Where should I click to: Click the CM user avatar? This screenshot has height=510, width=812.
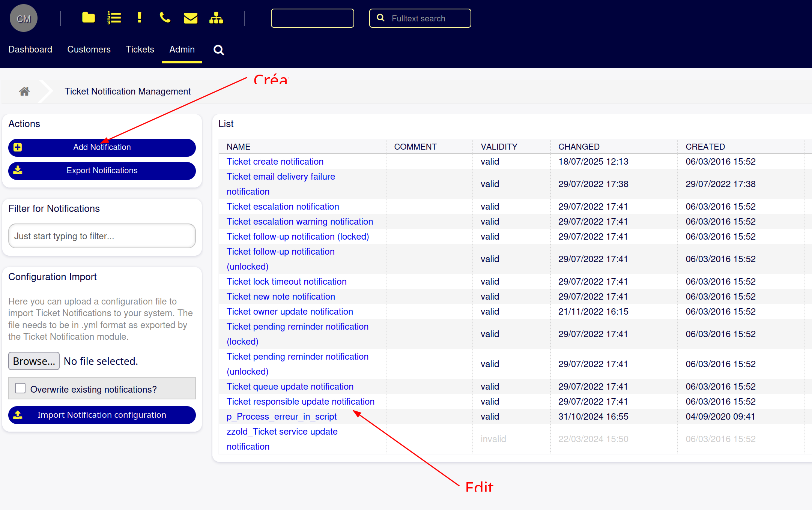coord(23,18)
